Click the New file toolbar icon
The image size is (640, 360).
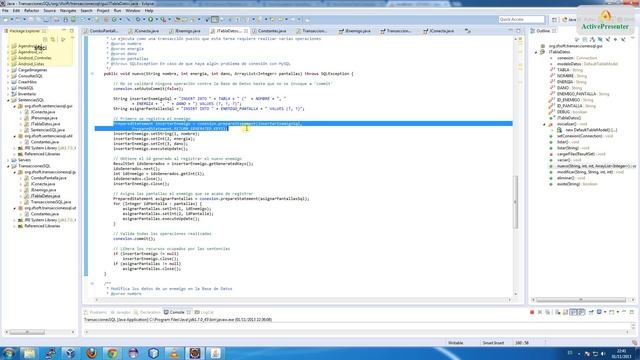pos(7,19)
